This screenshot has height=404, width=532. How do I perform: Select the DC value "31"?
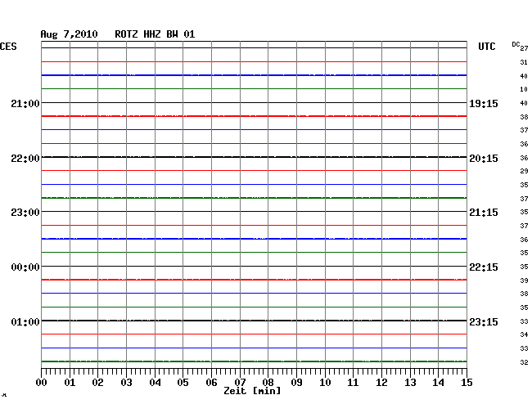tap(524, 62)
